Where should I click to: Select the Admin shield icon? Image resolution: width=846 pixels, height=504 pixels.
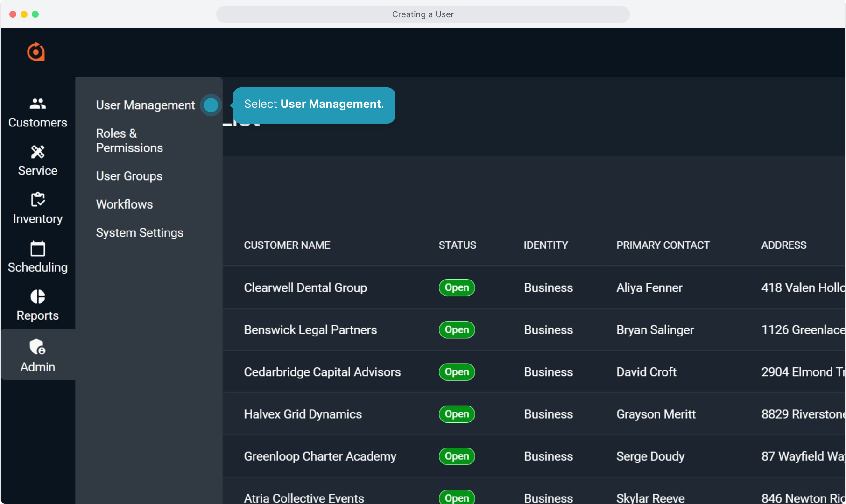click(37, 347)
